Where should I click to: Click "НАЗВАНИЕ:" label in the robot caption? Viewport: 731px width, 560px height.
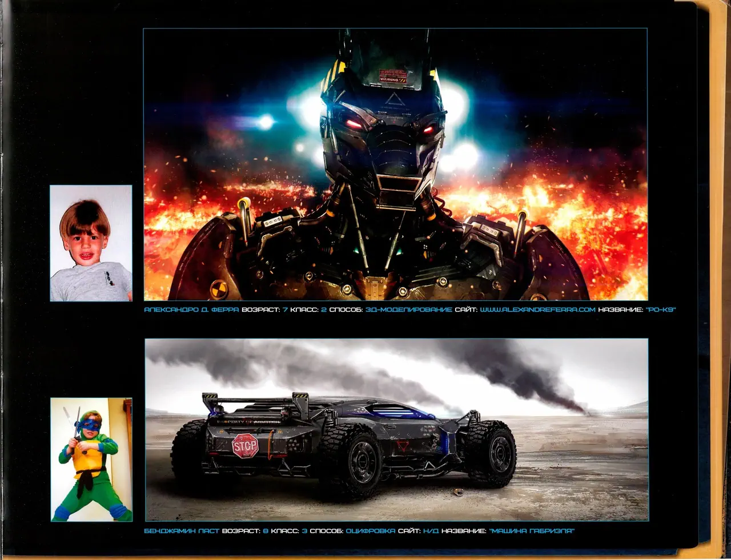(620, 309)
